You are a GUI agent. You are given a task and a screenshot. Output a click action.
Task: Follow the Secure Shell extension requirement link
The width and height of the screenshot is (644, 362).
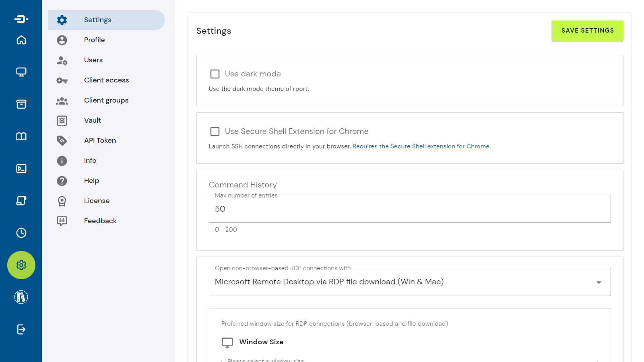(421, 146)
